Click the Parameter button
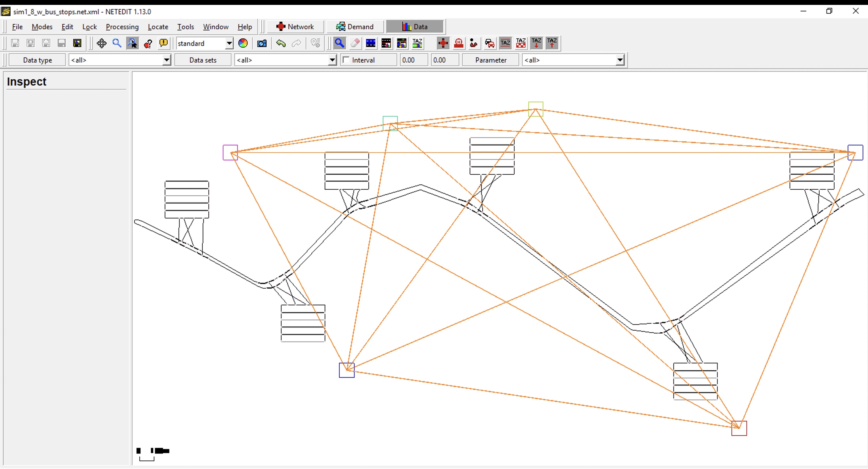868x469 pixels. click(491, 60)
